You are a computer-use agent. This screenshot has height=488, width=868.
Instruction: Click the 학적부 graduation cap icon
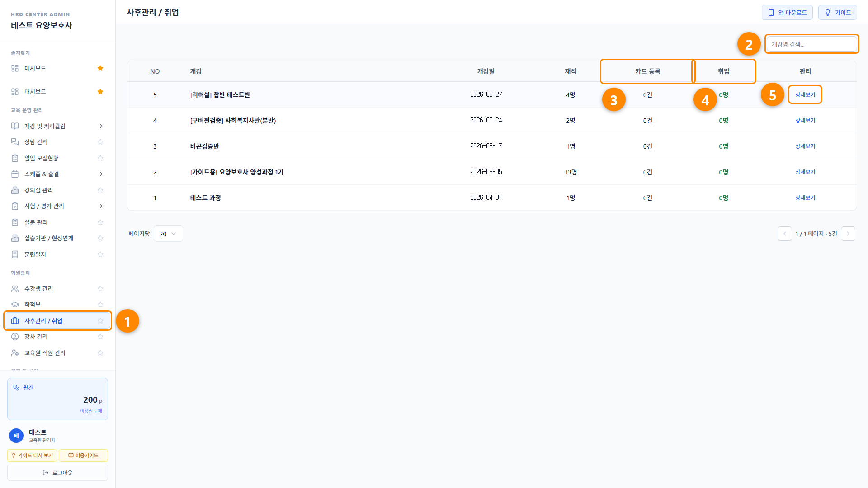(15, 305)
